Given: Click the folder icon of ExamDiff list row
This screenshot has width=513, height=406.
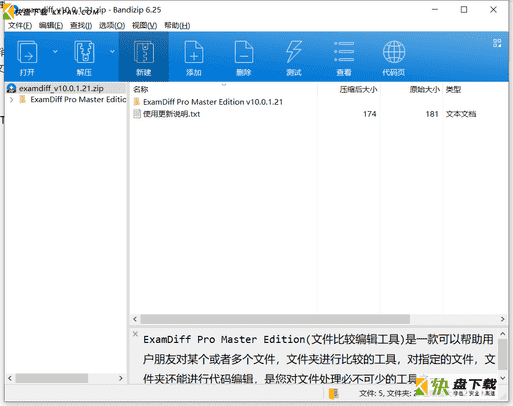Looking at the screenshot, I should click(x=137, y=102).
